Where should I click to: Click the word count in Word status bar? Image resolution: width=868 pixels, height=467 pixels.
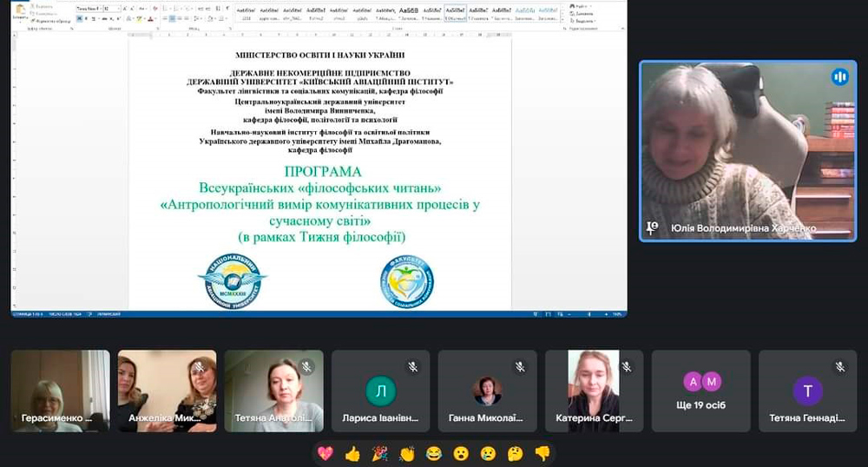click(x=65, y=314)
